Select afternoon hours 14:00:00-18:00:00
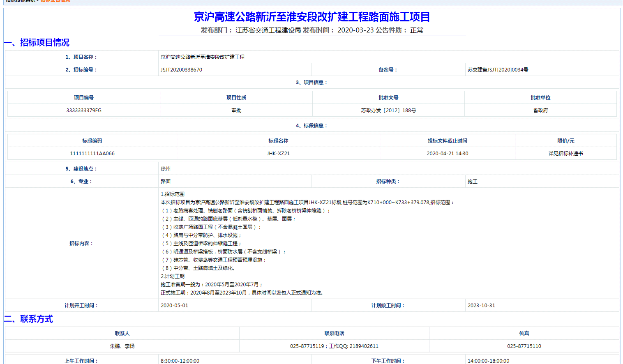This screenshot has width=623, height=364. click(488, 361)
